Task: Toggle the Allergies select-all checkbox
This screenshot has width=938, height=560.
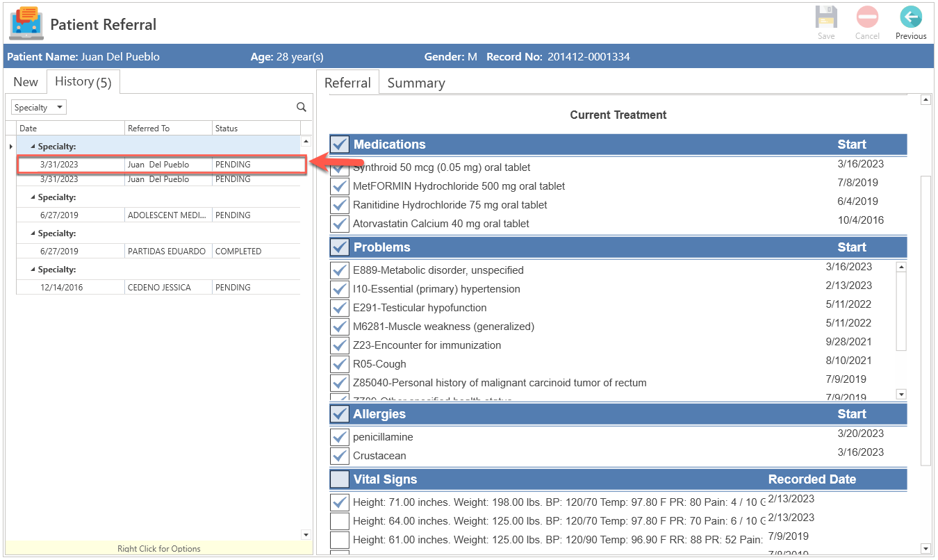Action: pyautogui.click(x=340, y=414)
